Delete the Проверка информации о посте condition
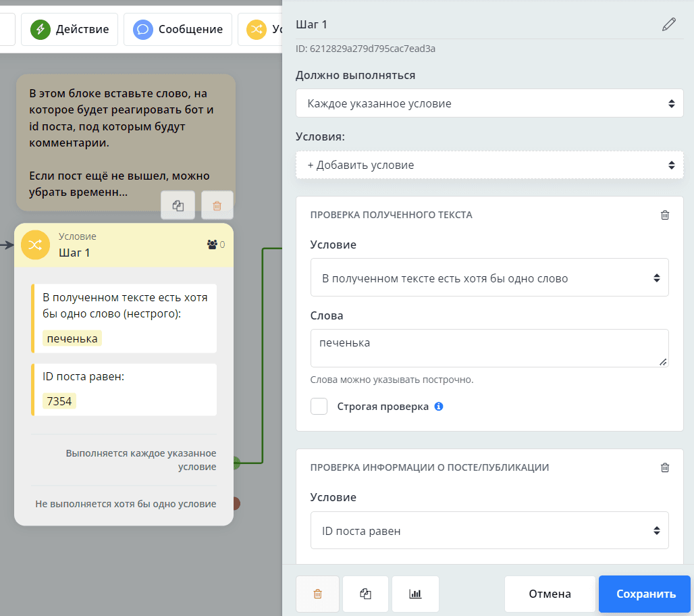 (664, 467)
